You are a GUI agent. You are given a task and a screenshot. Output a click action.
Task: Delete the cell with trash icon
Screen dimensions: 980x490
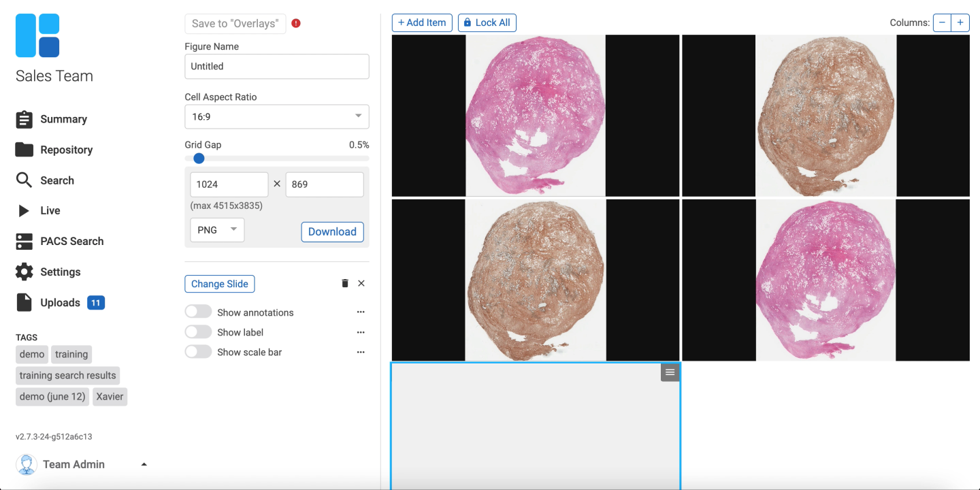(x=345, y=283)
